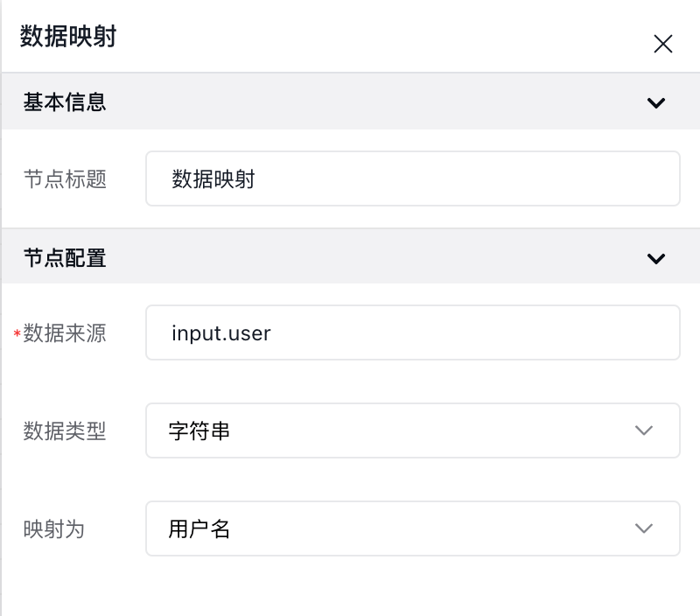The width and height of the screenshot is (700, 616).
Task: Click the 数据类型 field label
Action: pos(65,431)
